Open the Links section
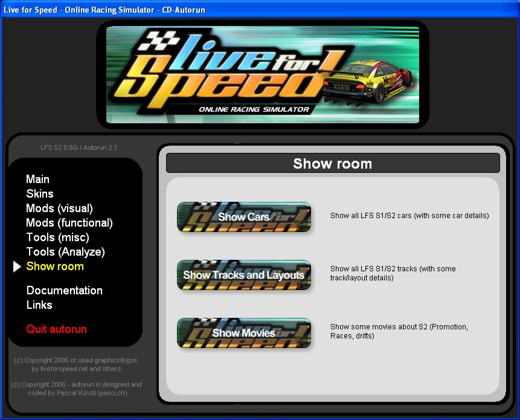The width and height of the screenshot is (520, 420). click(39, 305)
